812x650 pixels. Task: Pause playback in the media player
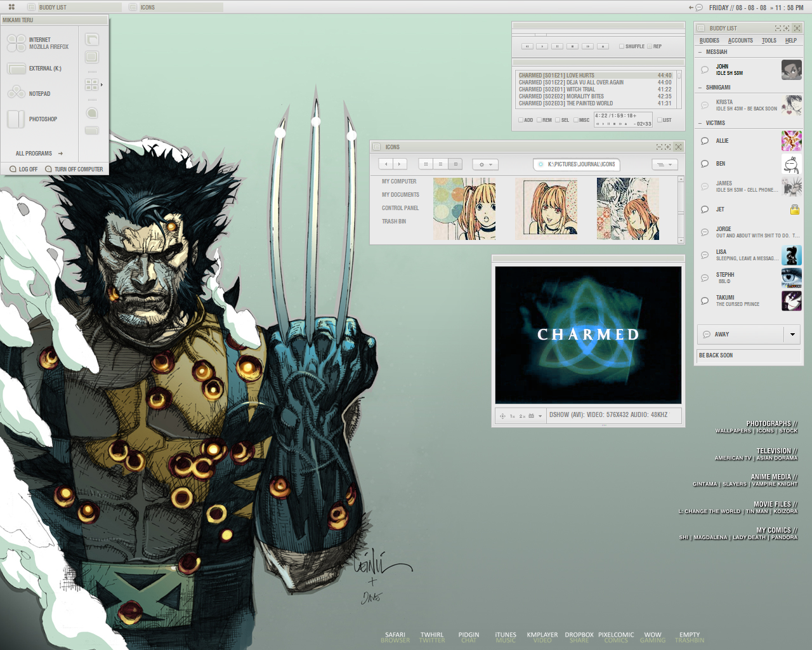[x=558, y=46]
